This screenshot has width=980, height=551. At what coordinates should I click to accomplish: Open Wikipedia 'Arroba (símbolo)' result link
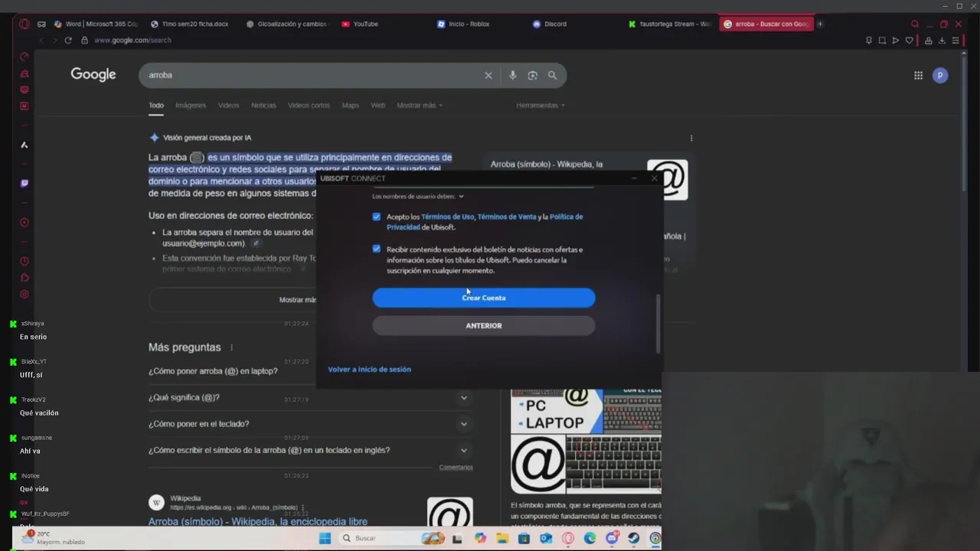point(258,522)
